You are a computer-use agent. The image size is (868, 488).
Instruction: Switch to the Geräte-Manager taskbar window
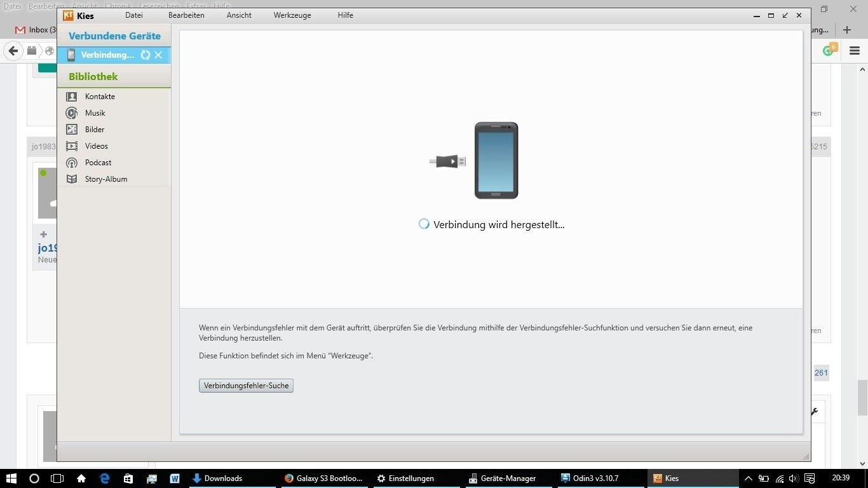(508, 478)
